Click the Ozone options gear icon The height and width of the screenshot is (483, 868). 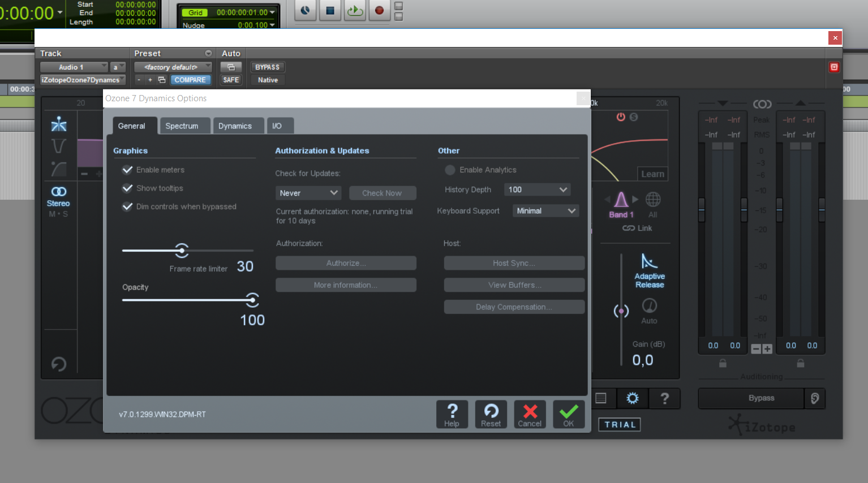(633, 398)
